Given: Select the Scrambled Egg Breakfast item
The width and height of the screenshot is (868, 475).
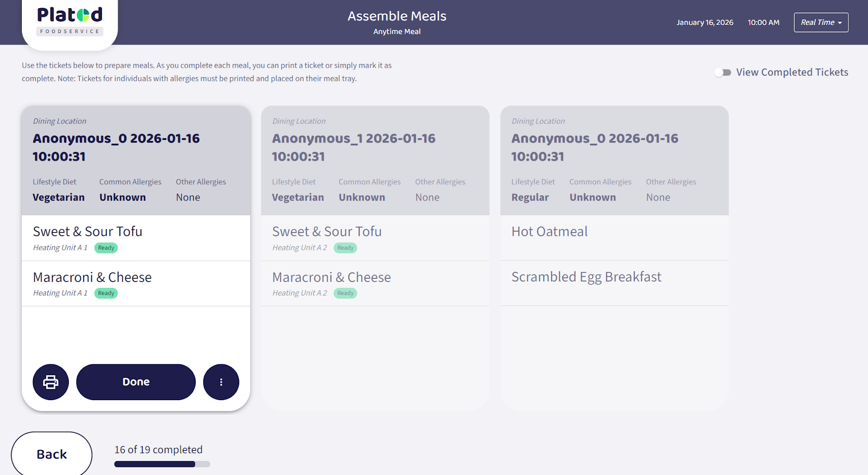Looking at the screenshot, I should (586, 277).
